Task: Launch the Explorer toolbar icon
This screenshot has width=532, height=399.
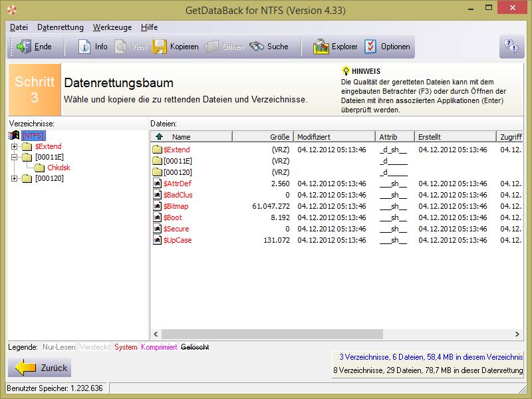Action: tap(321, 47)
